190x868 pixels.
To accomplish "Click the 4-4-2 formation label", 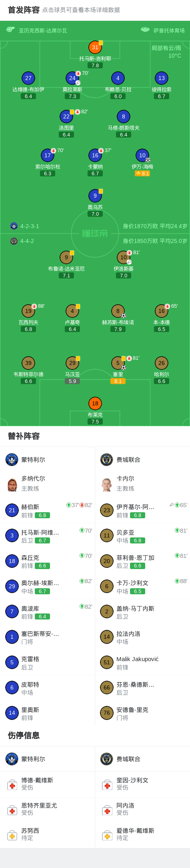I will click(27, 241).
